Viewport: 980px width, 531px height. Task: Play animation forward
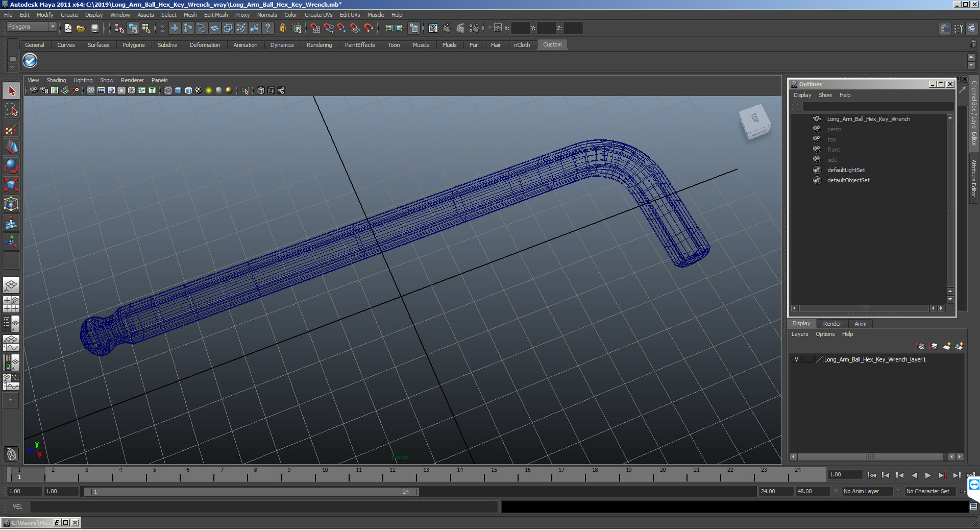click(x=928, y=475)
